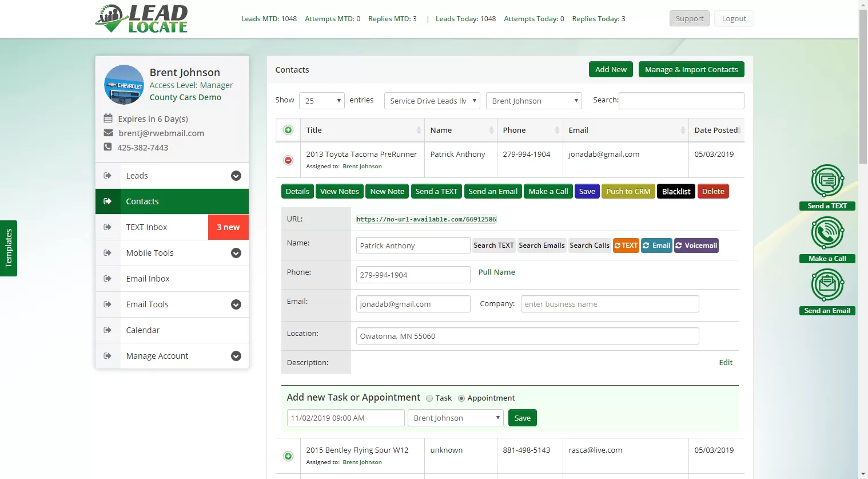Open the Brent Johnson filter dropdown
868x479 pixels.
(534, 101)
